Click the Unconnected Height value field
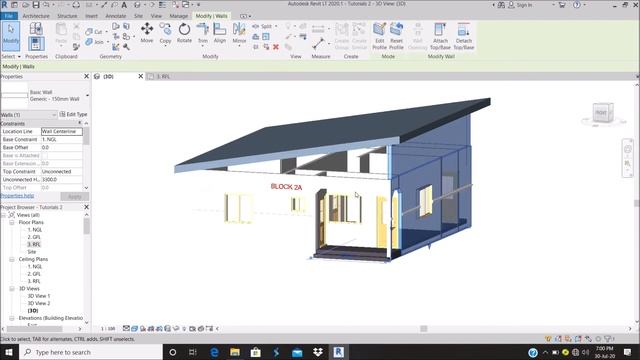 point(62,180)
